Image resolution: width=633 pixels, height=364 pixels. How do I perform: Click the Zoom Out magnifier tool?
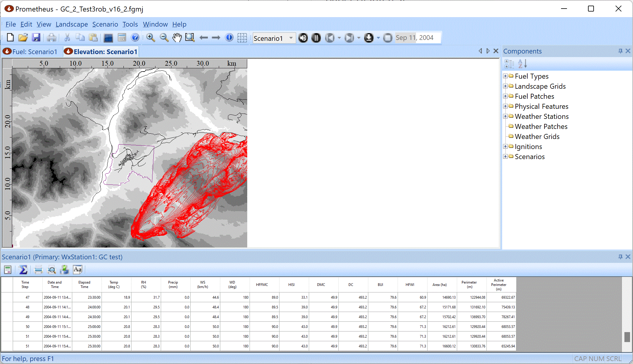click(164, 38)
